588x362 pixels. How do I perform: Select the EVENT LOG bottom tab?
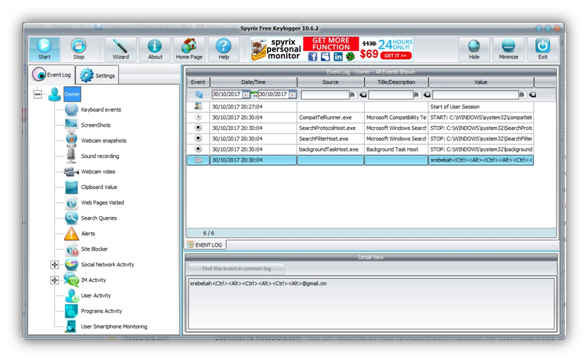pyautogui.click(x=205, y=245)
